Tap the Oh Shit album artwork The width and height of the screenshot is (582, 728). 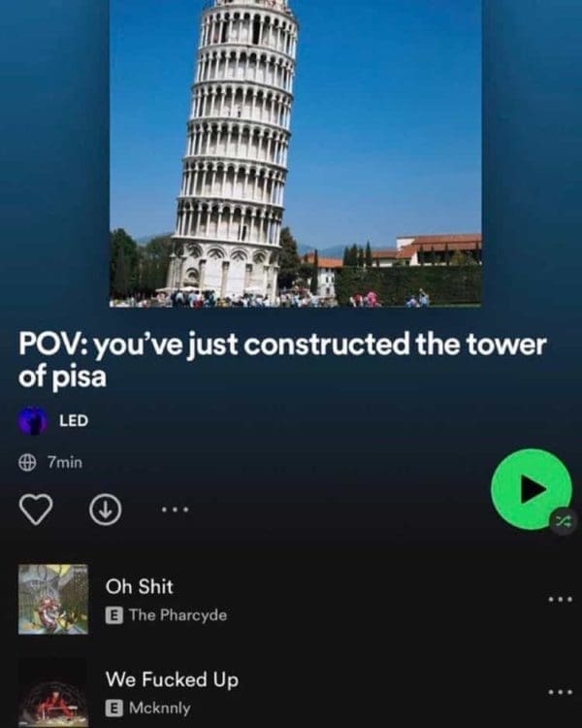[53, 600]
